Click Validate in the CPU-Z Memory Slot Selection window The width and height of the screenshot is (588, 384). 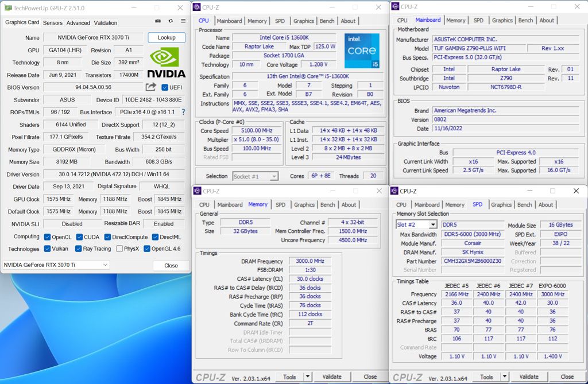click(529, 377)
